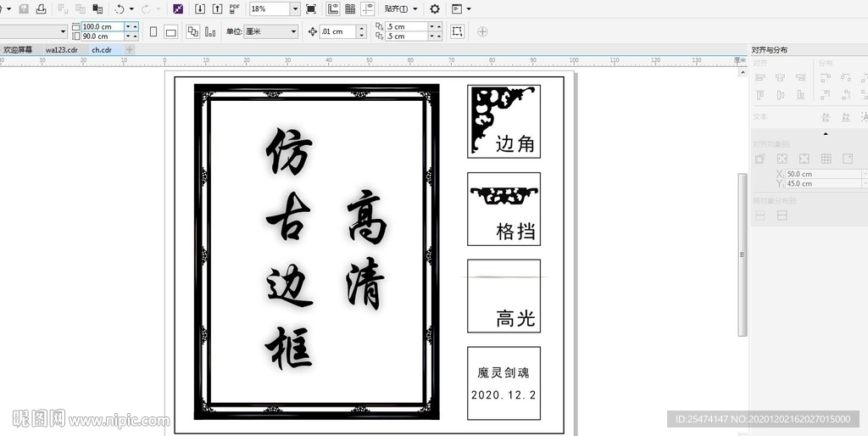The height and width of the screenshot is (436, 868).
Task: Open the Options gear icon
Action: click(435, 8)
